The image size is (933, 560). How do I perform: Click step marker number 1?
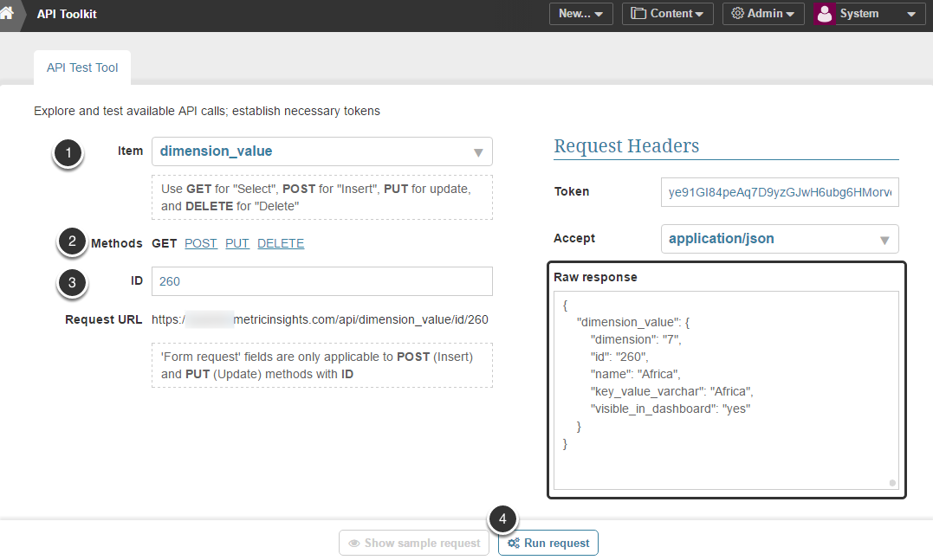(x=68, y=153)
